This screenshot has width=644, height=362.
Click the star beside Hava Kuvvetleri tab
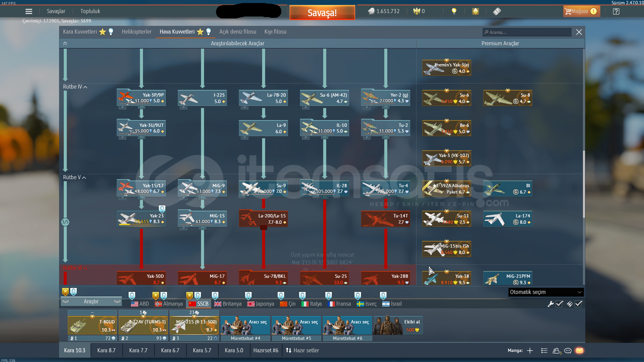pos(200,32)
